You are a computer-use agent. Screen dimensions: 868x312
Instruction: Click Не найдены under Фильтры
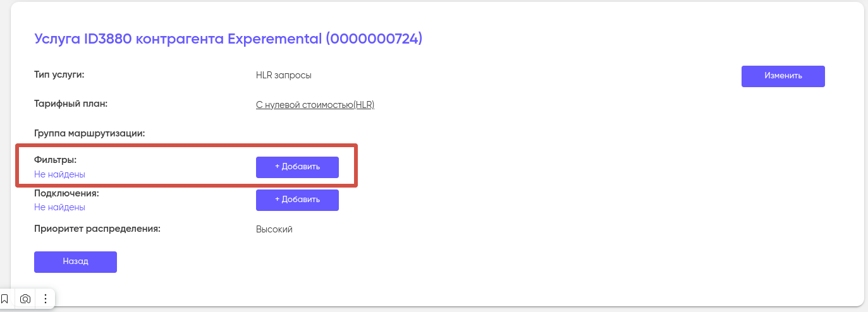pos(59,174)
